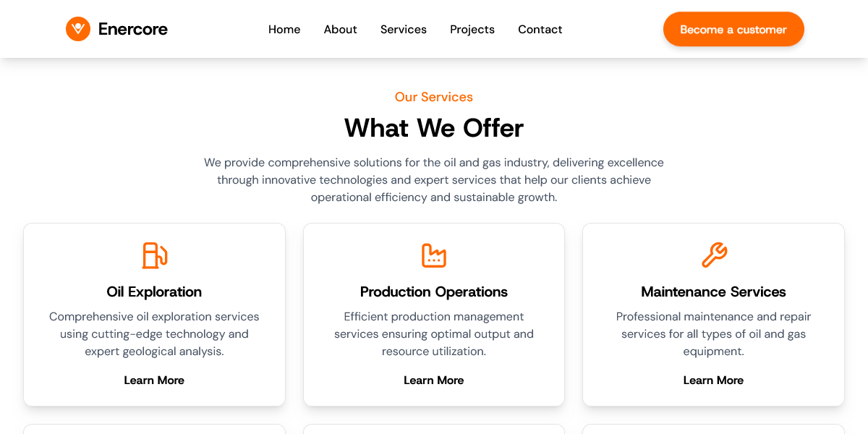Select Contact in the navigation bar

click(x=540, y=30)
